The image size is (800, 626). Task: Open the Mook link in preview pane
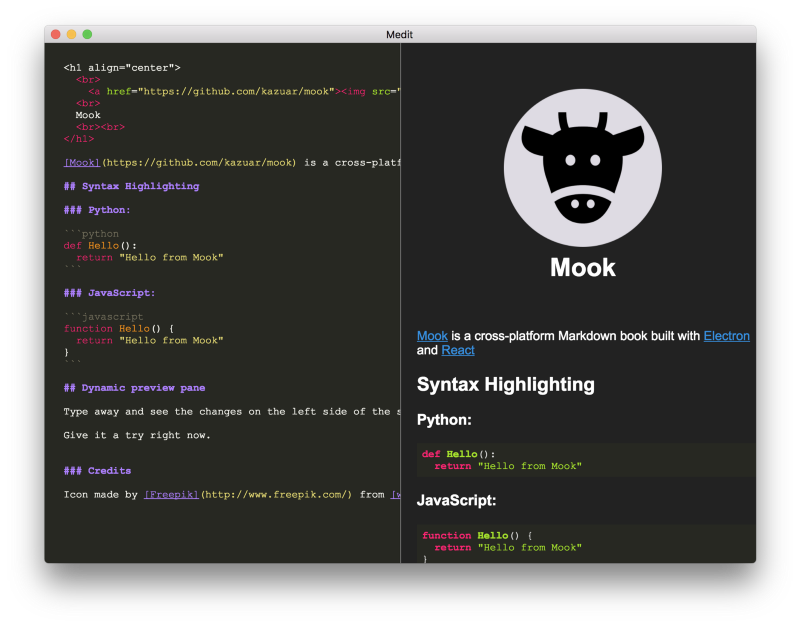pos(432,336)
